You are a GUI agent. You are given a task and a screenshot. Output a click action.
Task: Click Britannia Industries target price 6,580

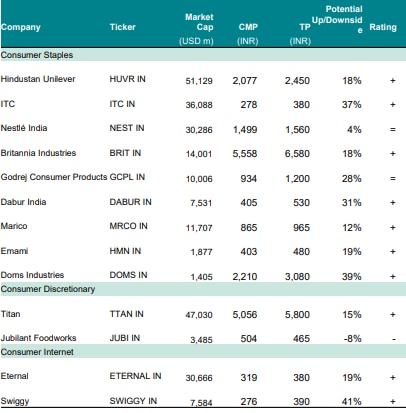tap(297, 154)
